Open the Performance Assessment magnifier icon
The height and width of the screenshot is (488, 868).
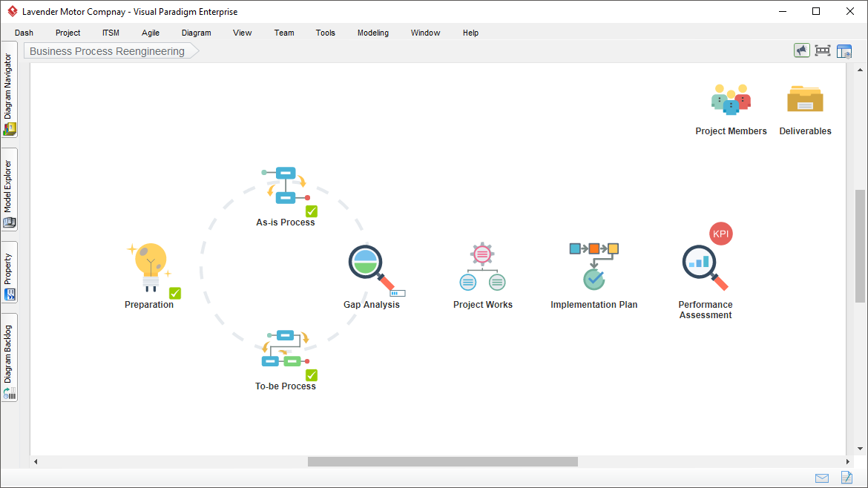(705, 268)
